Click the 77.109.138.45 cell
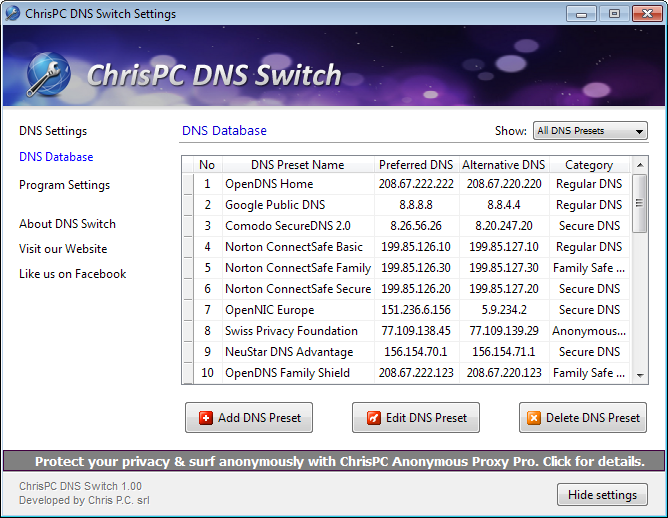Viewport: 668px width, 518px height. point(416,331)
